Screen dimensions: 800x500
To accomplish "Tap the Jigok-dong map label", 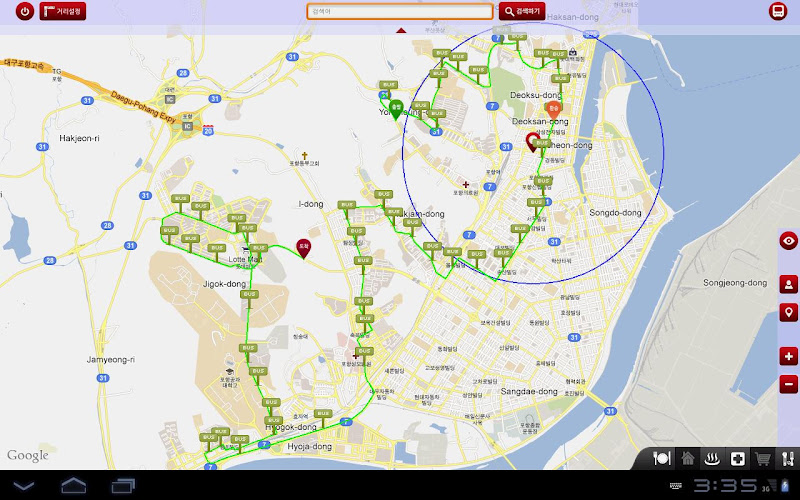I will (224, 284).
